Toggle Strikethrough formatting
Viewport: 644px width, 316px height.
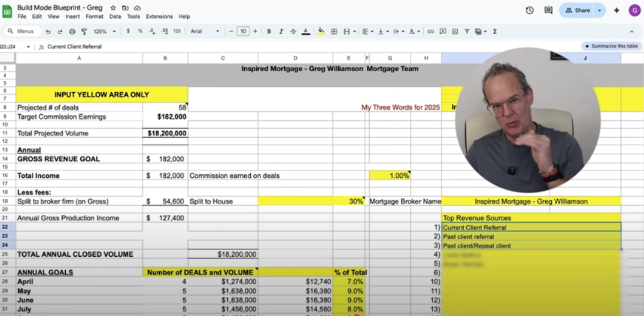click(x=293, y=31)
